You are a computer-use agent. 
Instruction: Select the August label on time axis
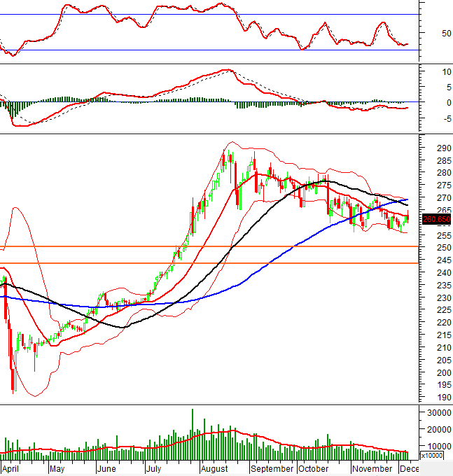pyautogui.click(x=214, y=469)
